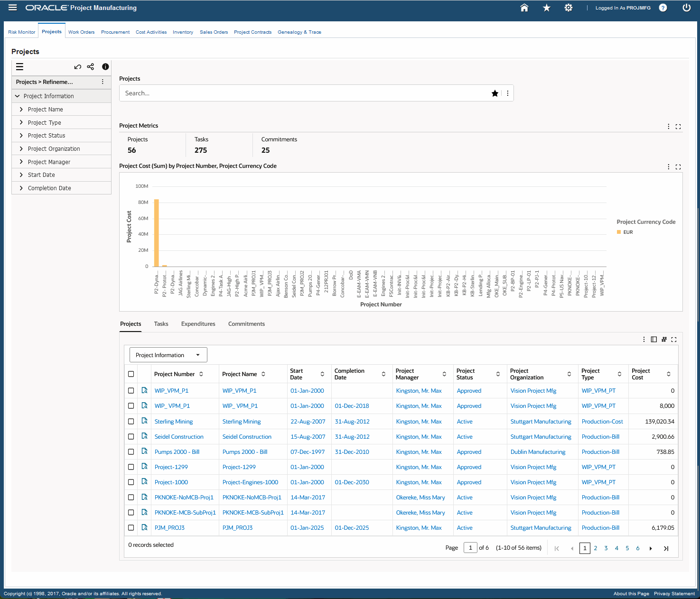This screenshot has height=599, width=700.
Task: Switch to Work Orders tab
Action: click(x=81, y=32)
